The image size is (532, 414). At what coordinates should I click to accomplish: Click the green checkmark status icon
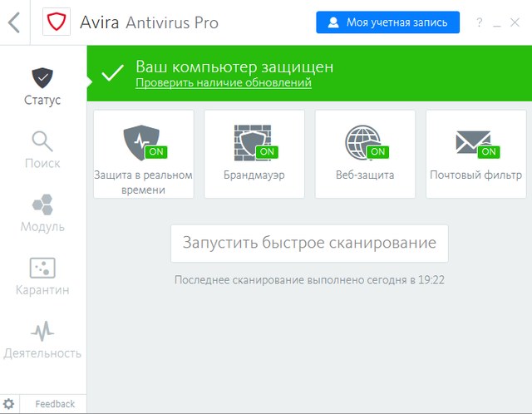112,73
